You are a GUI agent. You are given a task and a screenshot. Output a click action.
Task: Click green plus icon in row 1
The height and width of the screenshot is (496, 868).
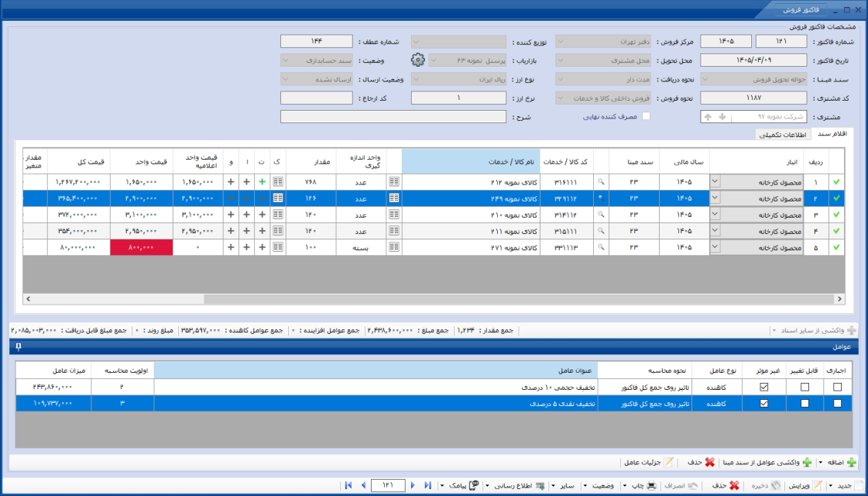(262, 182)
